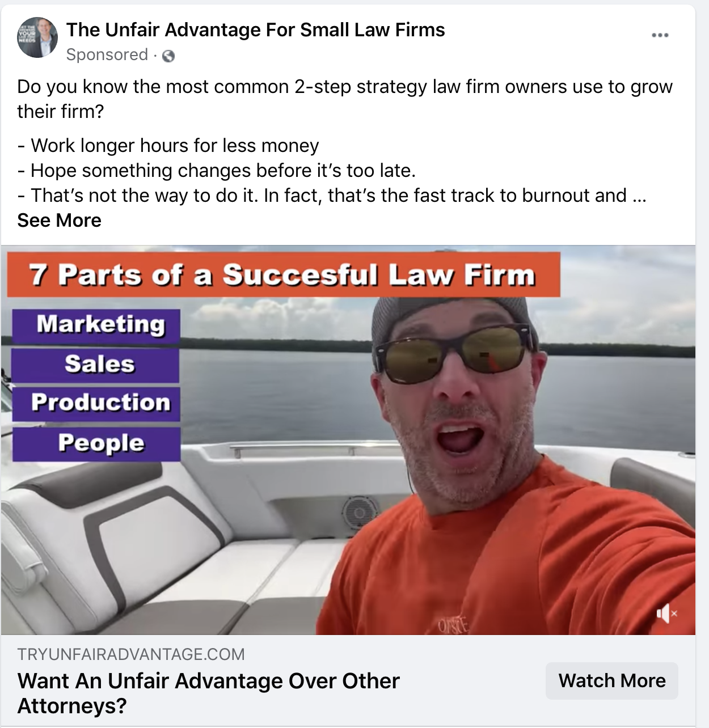Open The Unfair Advantage For Small Law Firms page
The image size is (709, 728).
(255, 29)
